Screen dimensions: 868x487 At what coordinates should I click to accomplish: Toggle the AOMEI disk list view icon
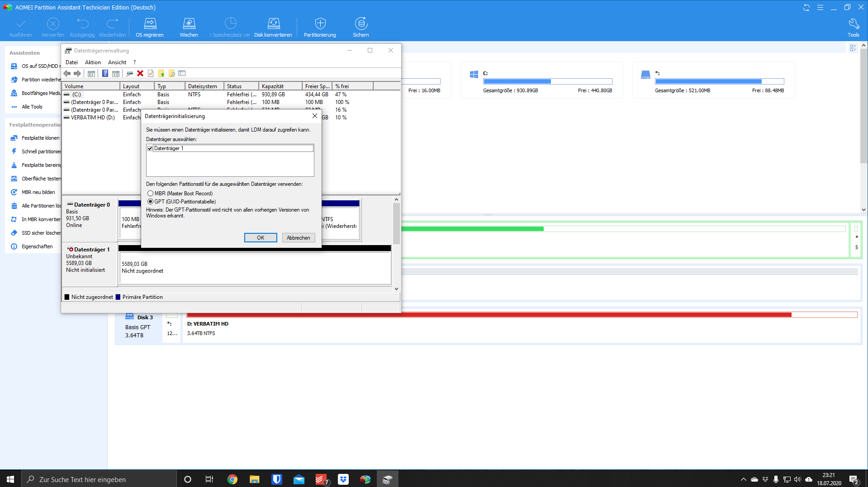coord(853,48)
